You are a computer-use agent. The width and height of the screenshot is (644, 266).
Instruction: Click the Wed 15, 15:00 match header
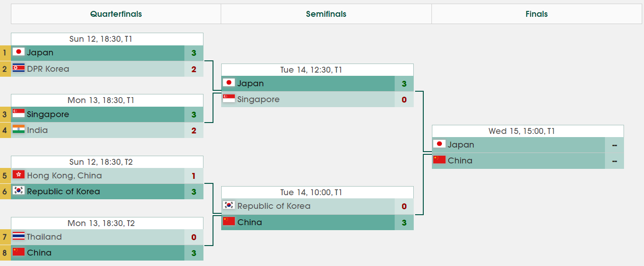528,131
